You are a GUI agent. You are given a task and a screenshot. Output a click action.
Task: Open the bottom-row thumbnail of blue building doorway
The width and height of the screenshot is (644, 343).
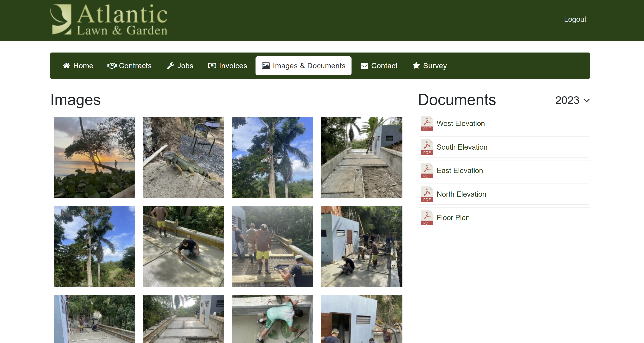click(362, 319)
